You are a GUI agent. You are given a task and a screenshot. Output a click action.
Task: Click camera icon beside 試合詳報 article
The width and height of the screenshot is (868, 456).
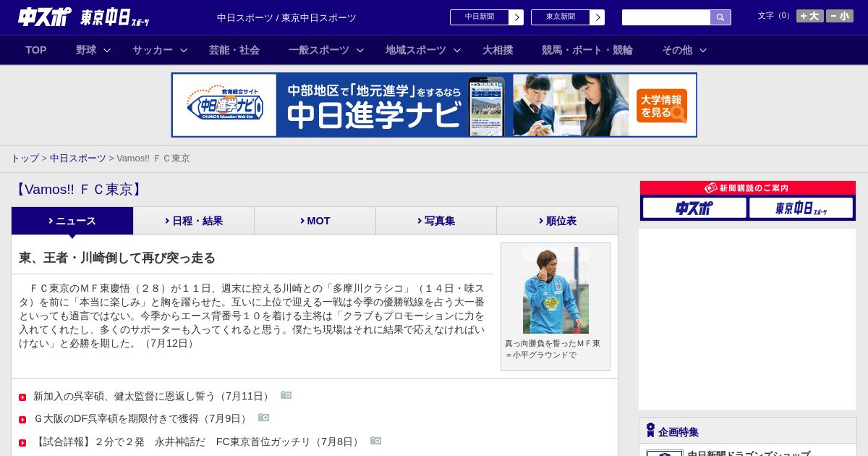pos(376,441)
